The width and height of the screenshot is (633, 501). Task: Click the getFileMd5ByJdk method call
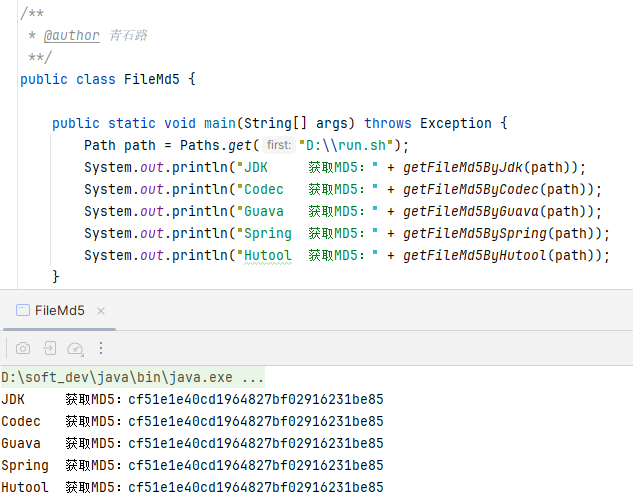pos(464,167)
